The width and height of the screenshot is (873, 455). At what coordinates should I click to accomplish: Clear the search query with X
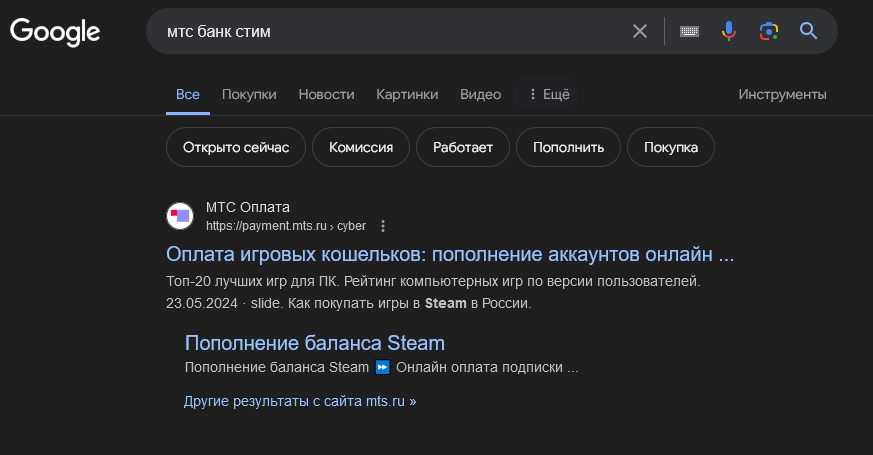tap(640, 31)
